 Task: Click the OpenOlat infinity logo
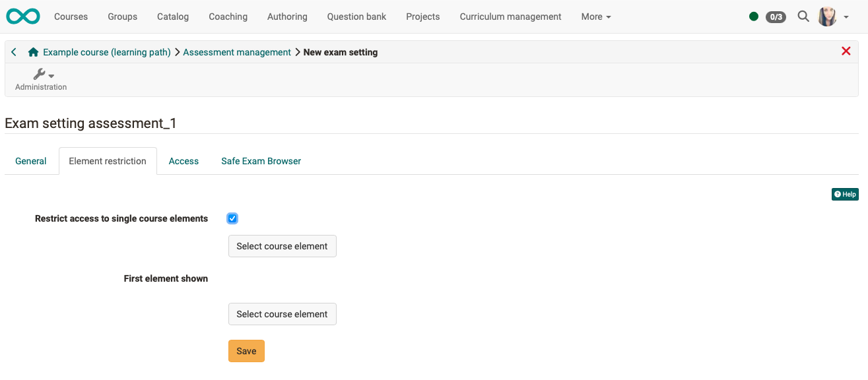point(22,16)
